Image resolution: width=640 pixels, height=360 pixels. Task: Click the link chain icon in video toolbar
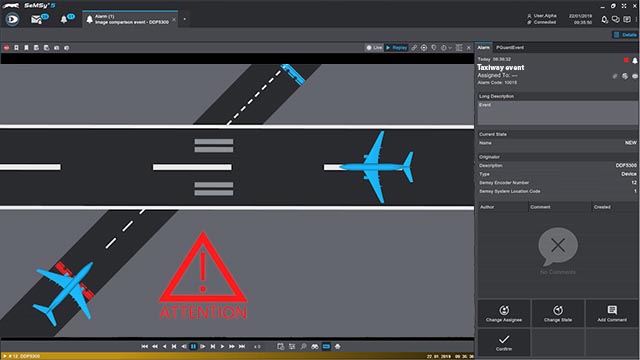tap(414, 48)
